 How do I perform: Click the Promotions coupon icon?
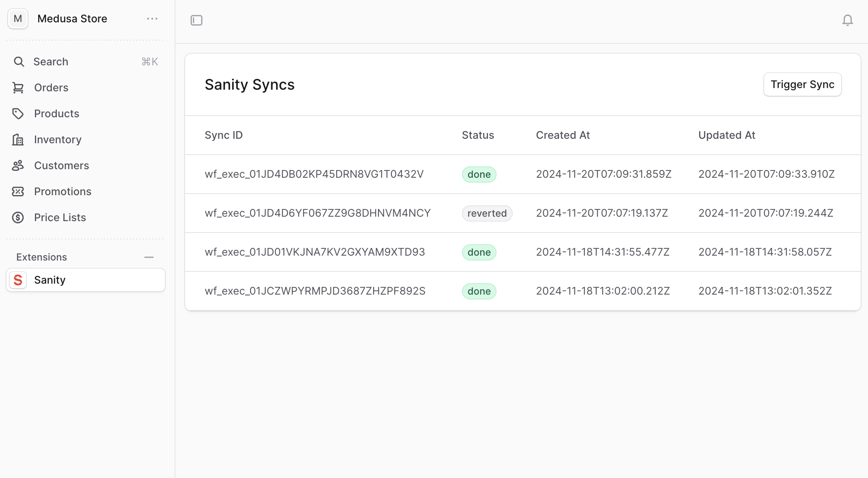(x=19, y=192)
